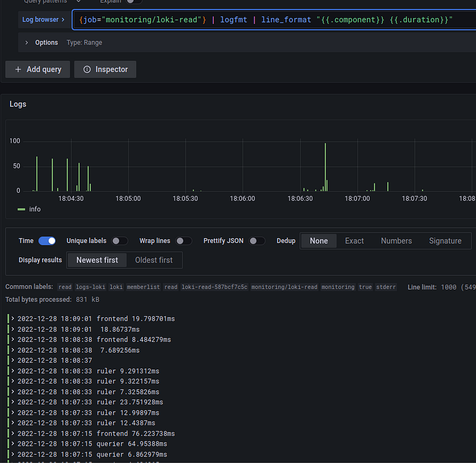The width and height of the screenshot is (476, 463).
Task: Click the Log browser chevron arrow
Action: 63,20
